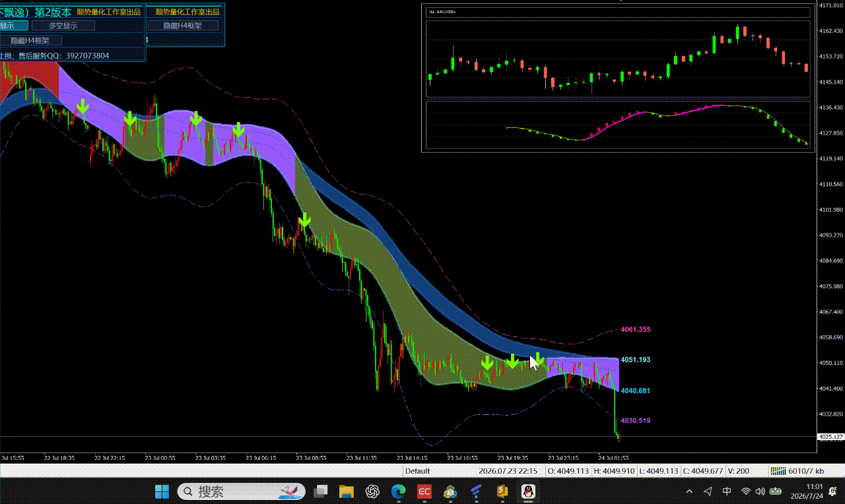Click the location arrow tray icon
The width and height of the screenshot is (845, 504).
(x=708, y=491)
